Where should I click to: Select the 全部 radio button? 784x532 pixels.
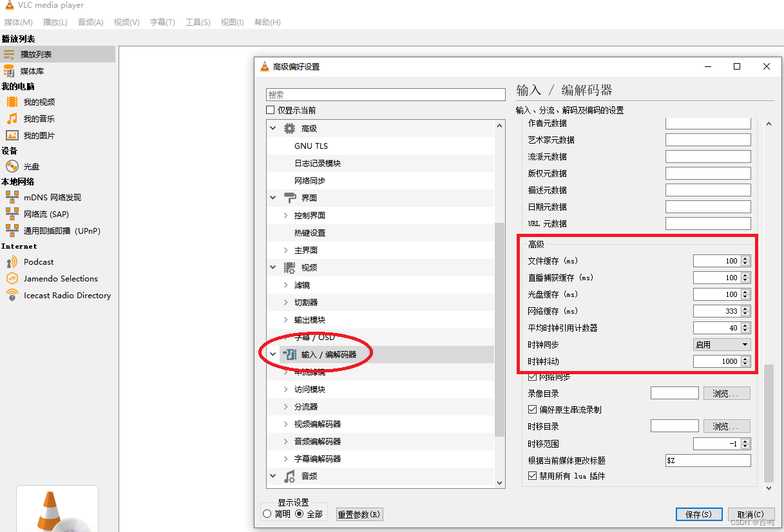[x=299, y=514]
